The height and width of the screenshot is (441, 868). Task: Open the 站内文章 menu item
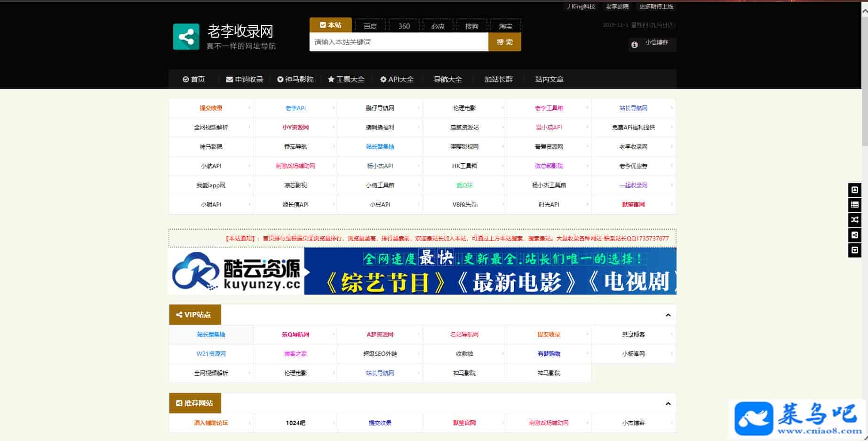click(549, 79)
